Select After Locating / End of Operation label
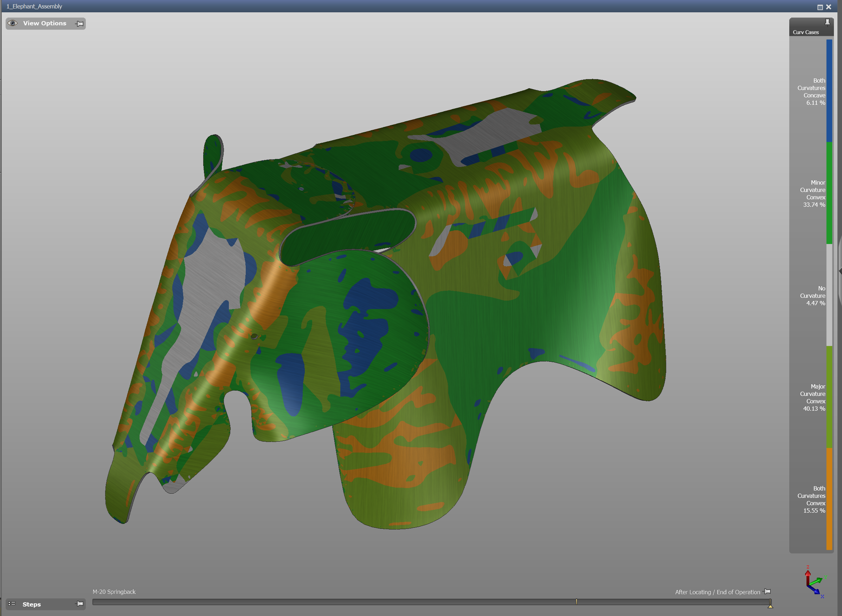Screen dimensions: 842x616 (717, 592)
